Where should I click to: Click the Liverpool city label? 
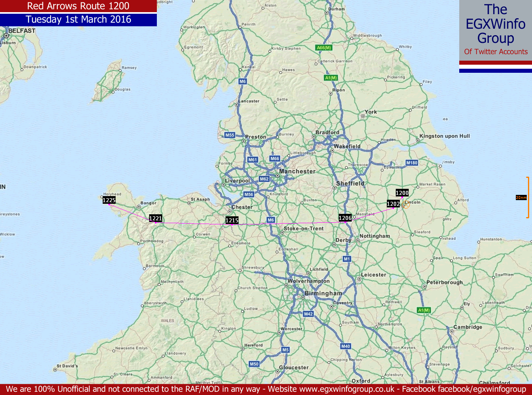pyautogui.click(x=238, y=181)
